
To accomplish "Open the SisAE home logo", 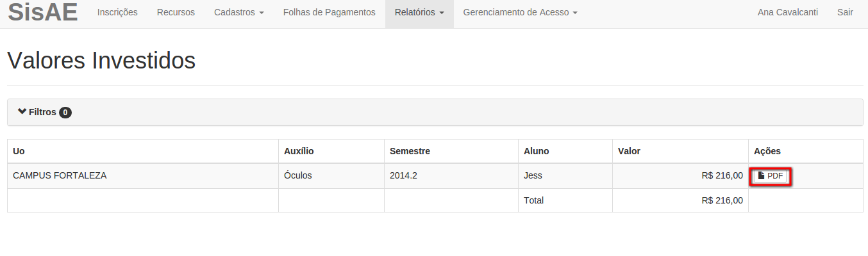I will pos(43,13).
